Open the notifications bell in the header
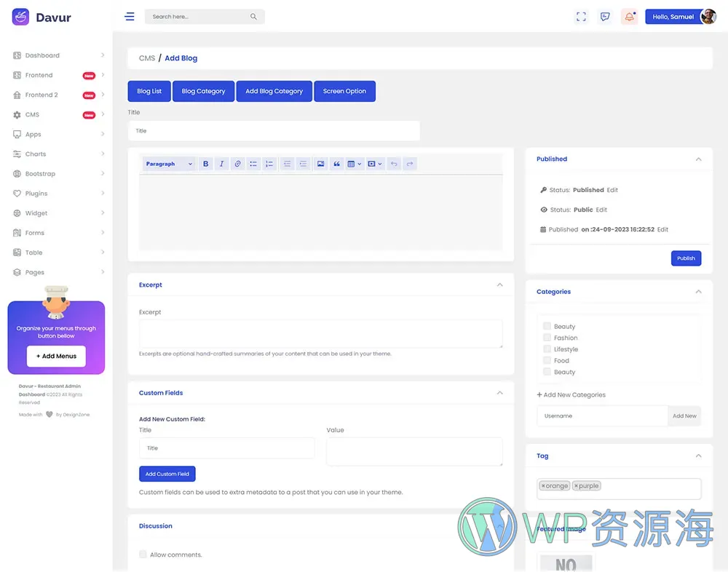Viewport: 728px width, 572px height. (629, 16)
